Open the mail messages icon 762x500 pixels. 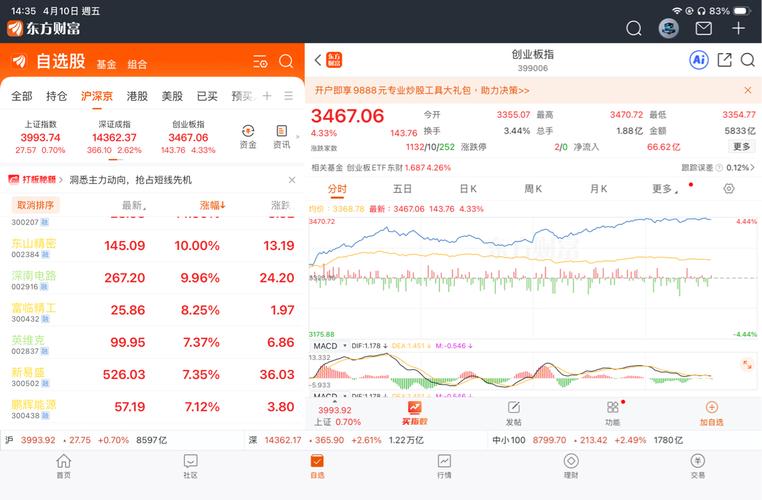703,28
